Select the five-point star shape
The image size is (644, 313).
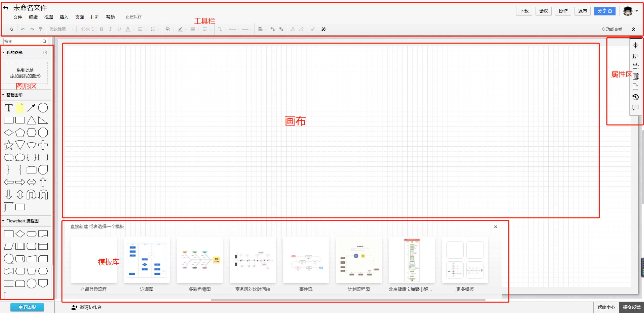click(9, 145)
